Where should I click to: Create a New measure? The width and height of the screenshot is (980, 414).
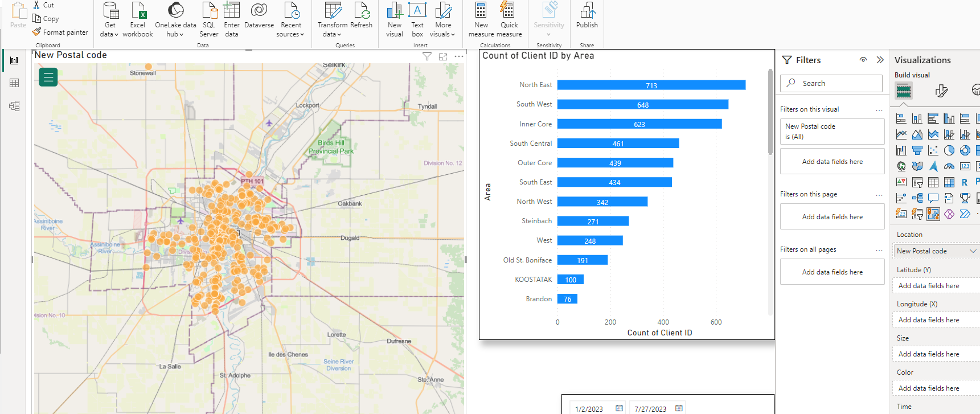[481, 20]
